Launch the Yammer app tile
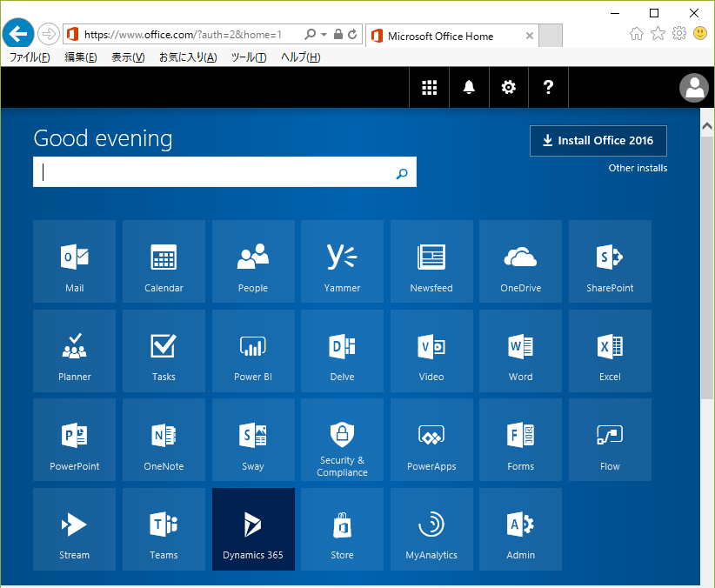Viewport: 715px width, 588px height. coord(342,261)
